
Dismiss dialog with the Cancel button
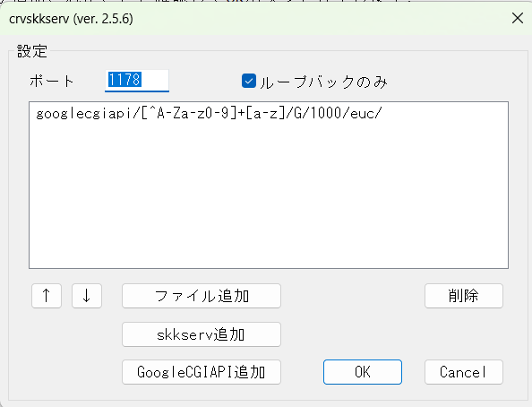(x=463, y=372)
